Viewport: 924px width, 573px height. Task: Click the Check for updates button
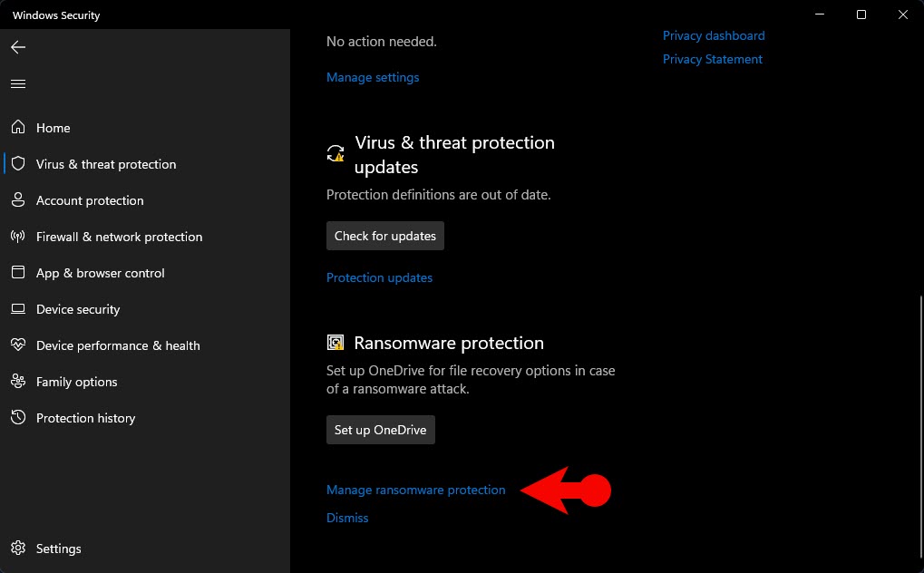[385, 236]
